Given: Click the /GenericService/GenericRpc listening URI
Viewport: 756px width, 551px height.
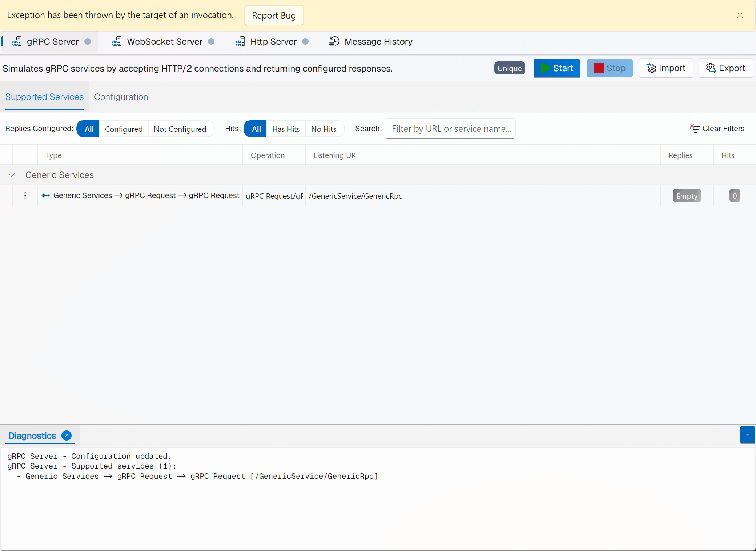Looking at the screenshot, I should tap(355, 196).
